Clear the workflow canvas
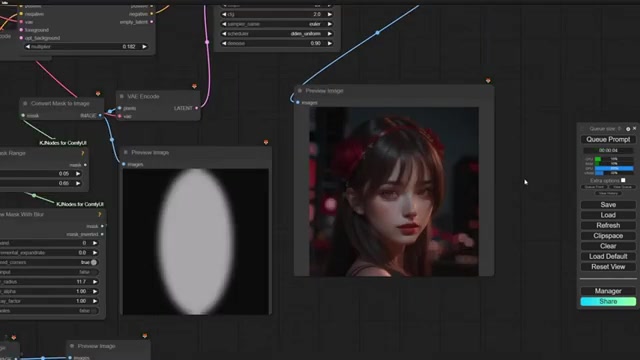Screen dimensions: 640x360 (608, 246)
